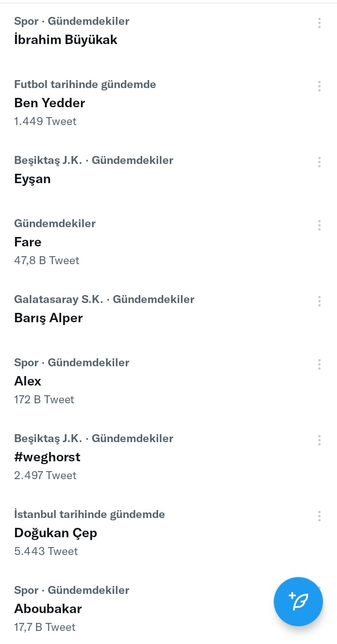337x644 pixels.
Task: Open more options for Doğukan Çep trend
Action: click(319, 516)
